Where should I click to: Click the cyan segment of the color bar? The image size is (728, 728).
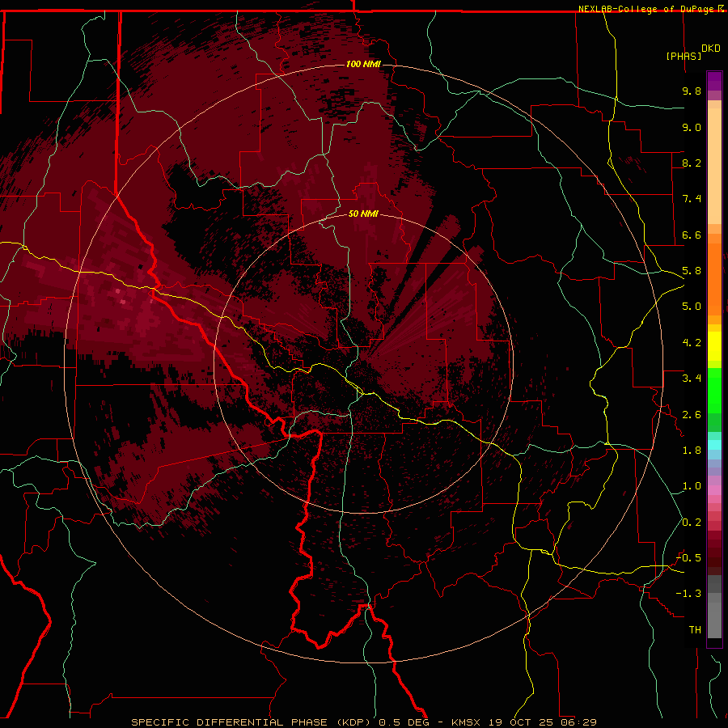714,445
